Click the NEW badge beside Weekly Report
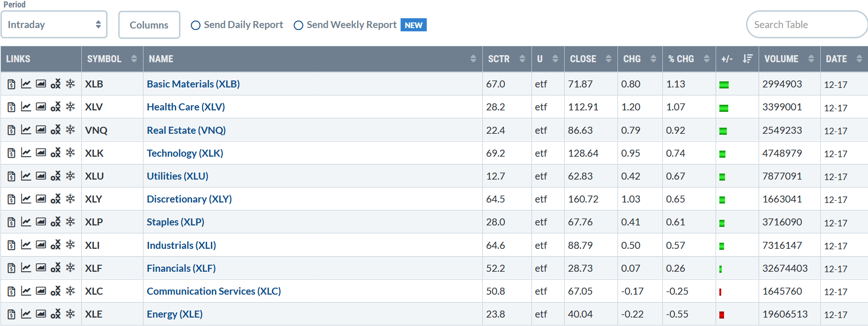This screenshot has width=868, height=326. [414, 25]
